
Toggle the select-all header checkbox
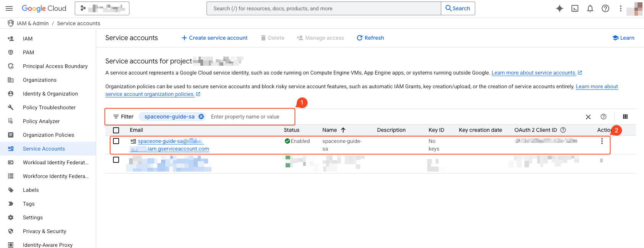coord(116,130)
